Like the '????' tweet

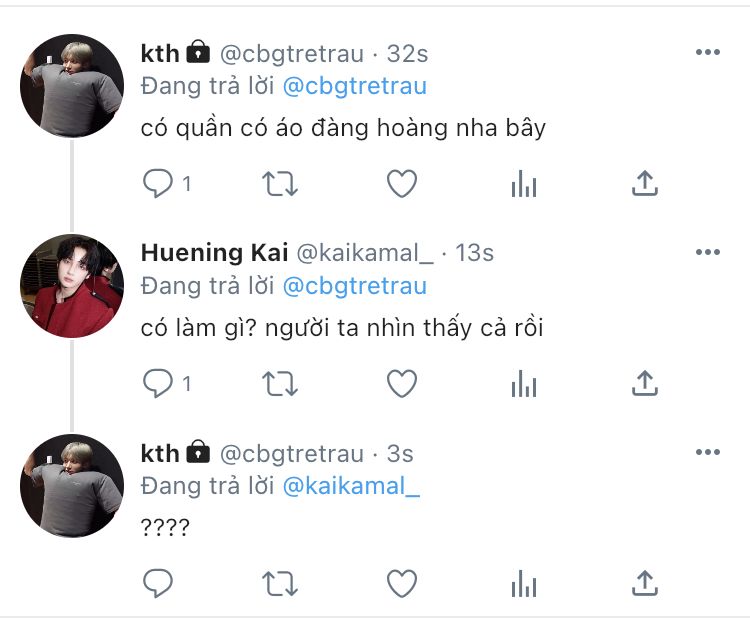[401, 582]
